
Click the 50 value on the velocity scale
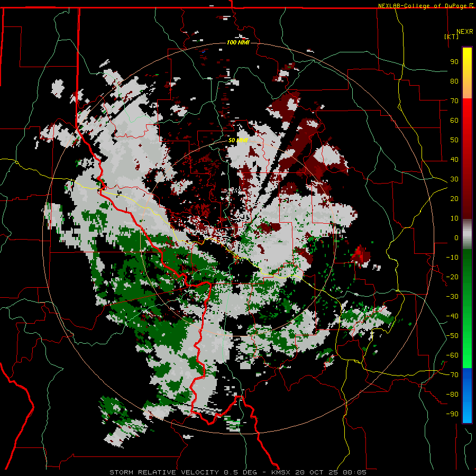point(454,140)
